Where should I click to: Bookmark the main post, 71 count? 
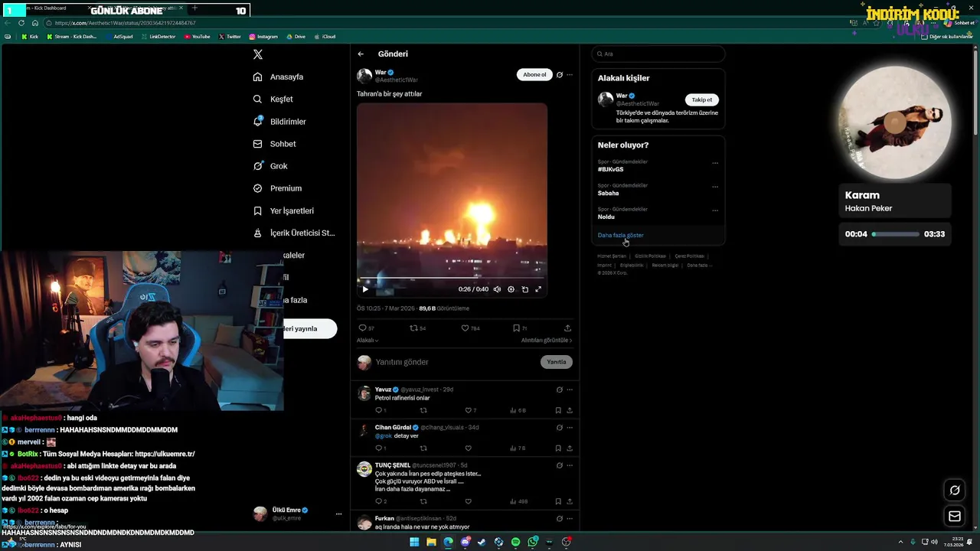tap(519, 328)
